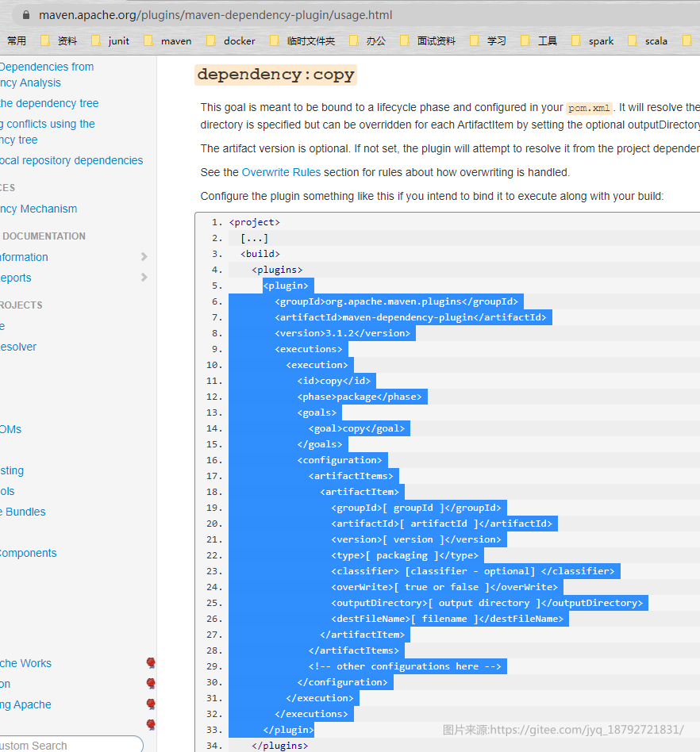The width and height of the screenshot is (700, 752).
Task: Click the '<id>copy</id>' code line
Action: [334, 381]
